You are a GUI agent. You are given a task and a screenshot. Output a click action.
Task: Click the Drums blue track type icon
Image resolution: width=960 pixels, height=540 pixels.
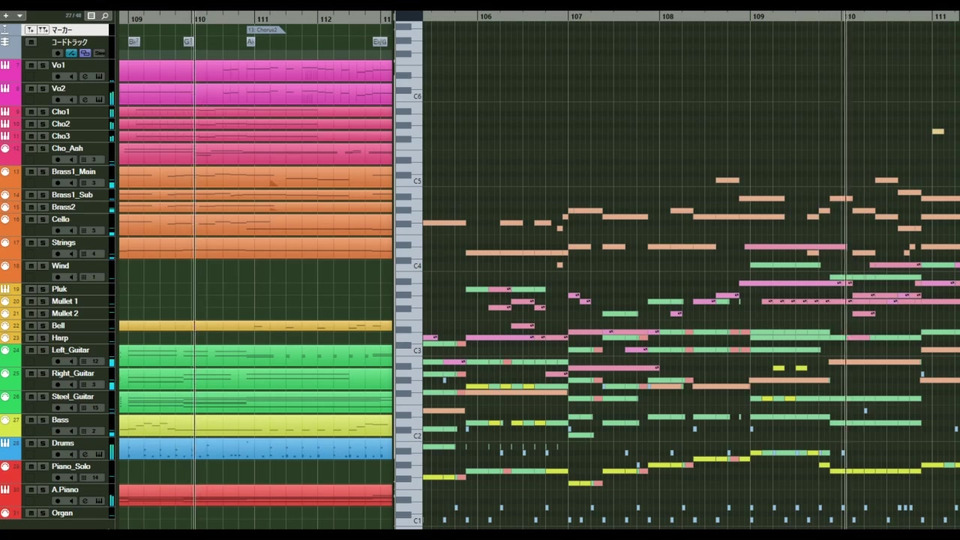5,443
